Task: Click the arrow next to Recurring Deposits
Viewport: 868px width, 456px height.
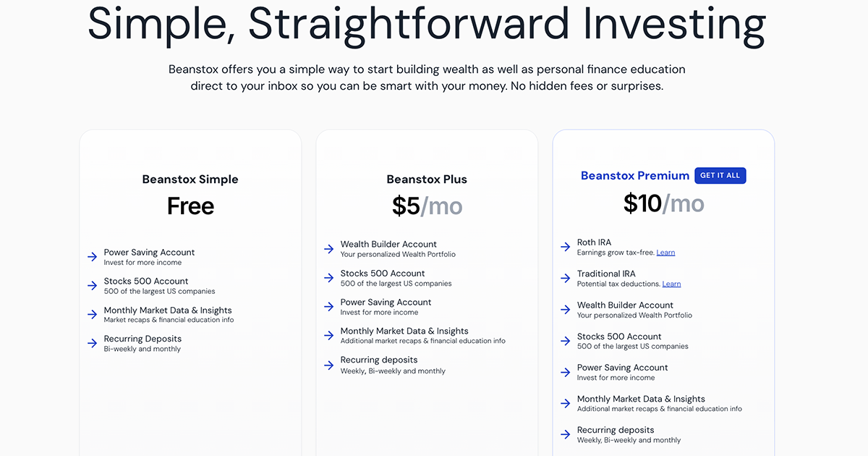Action: 92,343
